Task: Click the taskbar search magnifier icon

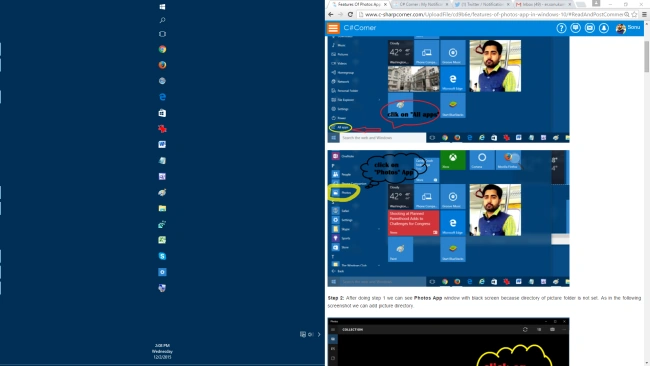Action: tap(162, 20)
